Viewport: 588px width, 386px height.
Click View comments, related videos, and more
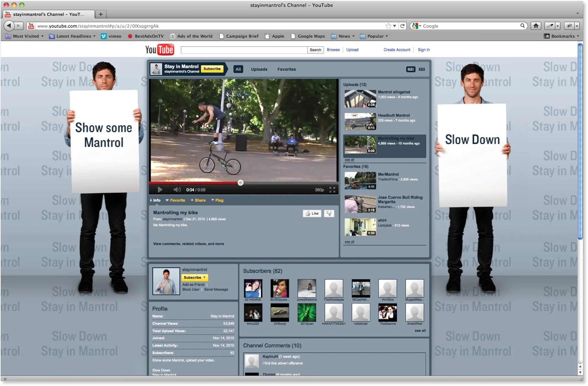tap(188, 244)
